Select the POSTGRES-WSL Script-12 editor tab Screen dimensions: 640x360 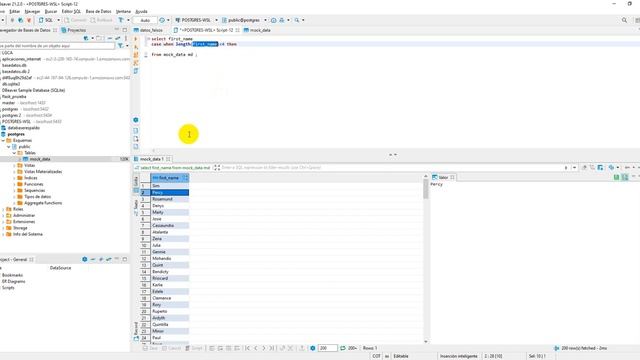(x=206, y=30)
